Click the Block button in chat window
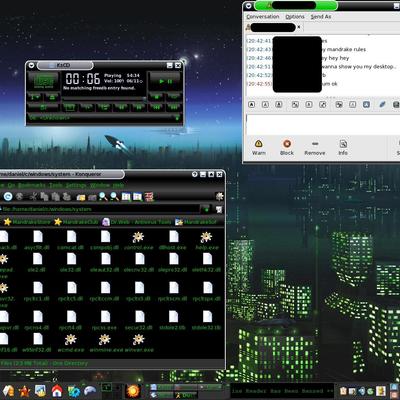Image resolution: width=400 pixels, height=400 pixels. click(x=287, y=148)
